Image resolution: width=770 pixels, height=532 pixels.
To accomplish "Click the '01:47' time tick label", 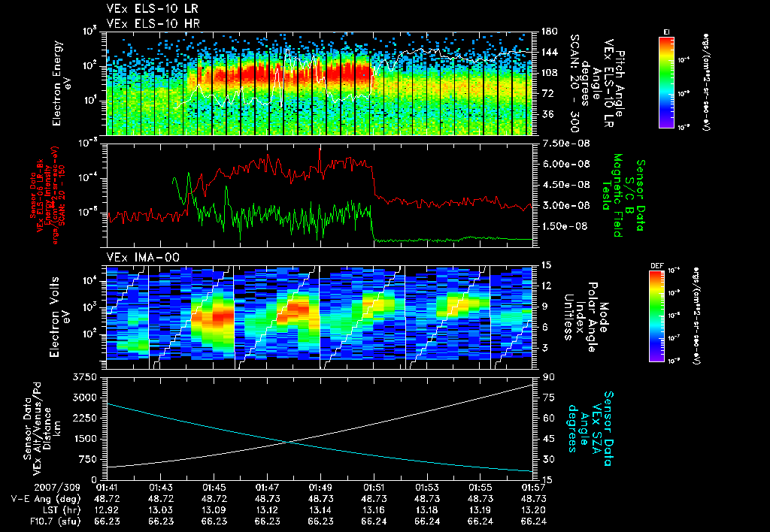I will click(267, 488).
